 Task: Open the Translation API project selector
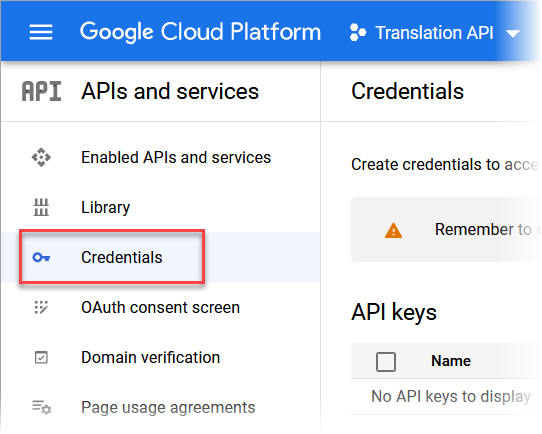[x=434, y=32]
